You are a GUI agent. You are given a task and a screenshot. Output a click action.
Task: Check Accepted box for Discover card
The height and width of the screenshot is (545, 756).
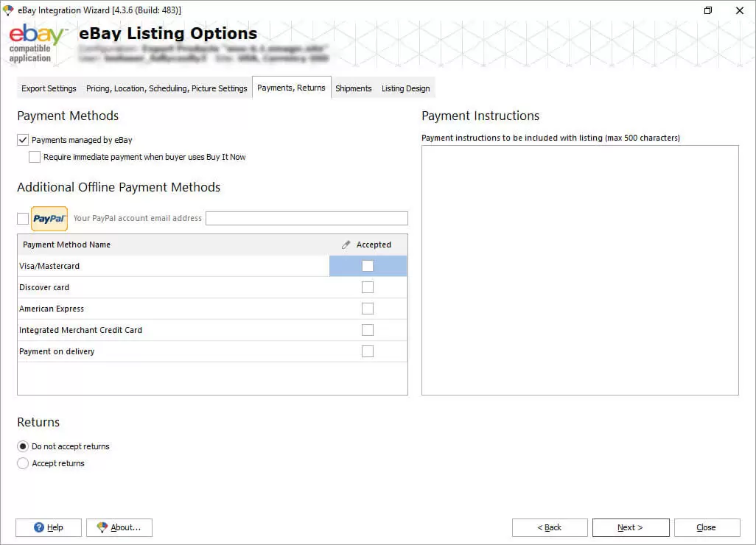point(368,287)
